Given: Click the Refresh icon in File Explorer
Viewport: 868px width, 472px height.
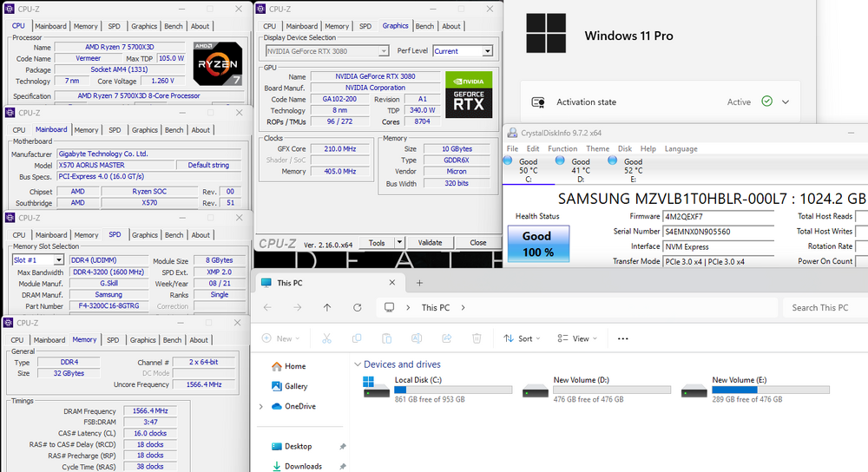Looking at the screenshot, I should (x=358, y=307).
